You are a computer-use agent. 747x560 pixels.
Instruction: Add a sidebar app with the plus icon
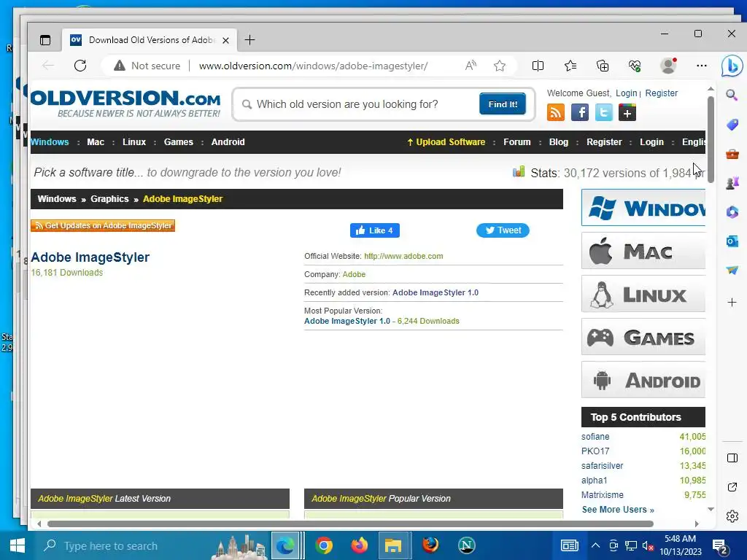[x=732, y=302]
